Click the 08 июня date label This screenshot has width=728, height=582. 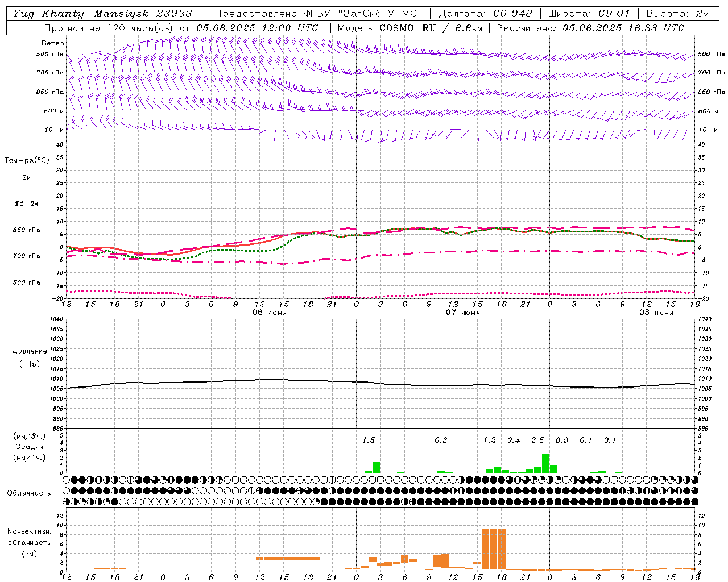(x=656, y=313)
